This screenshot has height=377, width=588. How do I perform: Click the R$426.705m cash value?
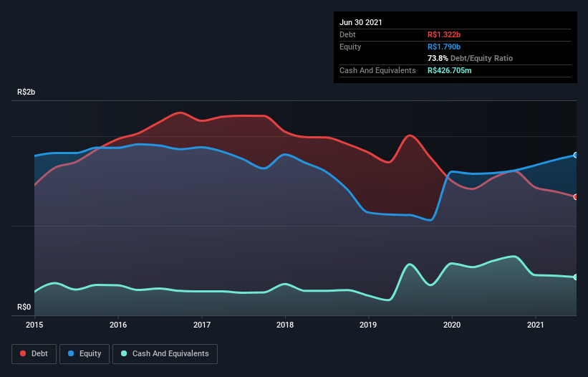click(x=450, y=70)
